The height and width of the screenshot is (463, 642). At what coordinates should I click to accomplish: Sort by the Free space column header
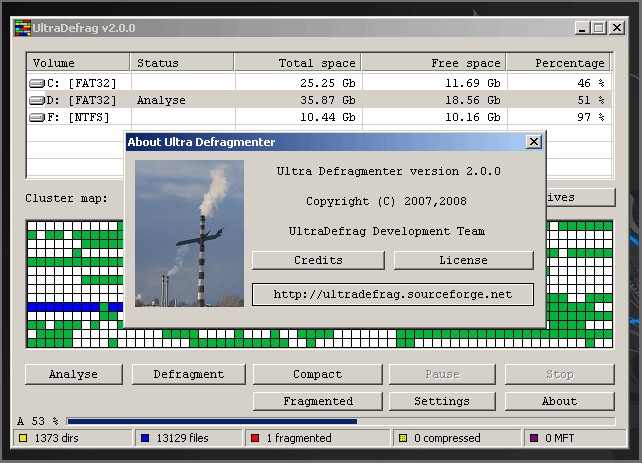point(434,63)
